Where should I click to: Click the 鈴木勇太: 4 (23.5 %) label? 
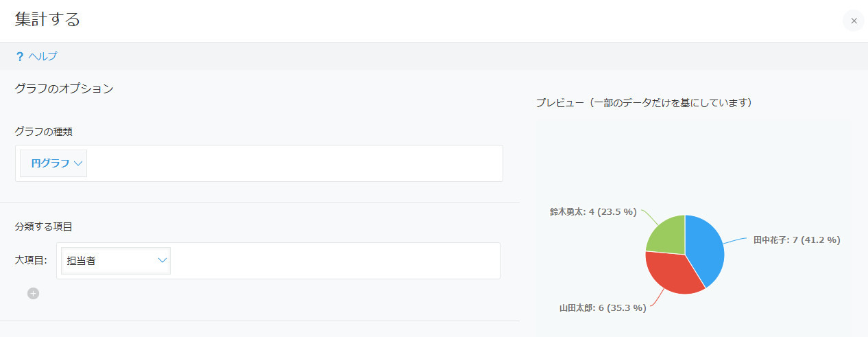(x=593, y=211)
